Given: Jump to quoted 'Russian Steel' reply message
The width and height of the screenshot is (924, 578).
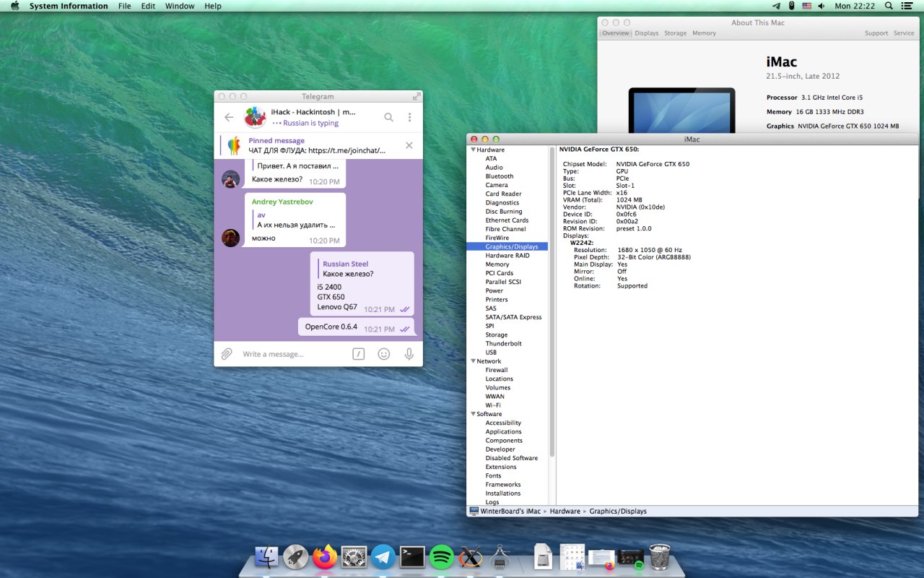Looking at the screenshot, I should pos(363,269).
